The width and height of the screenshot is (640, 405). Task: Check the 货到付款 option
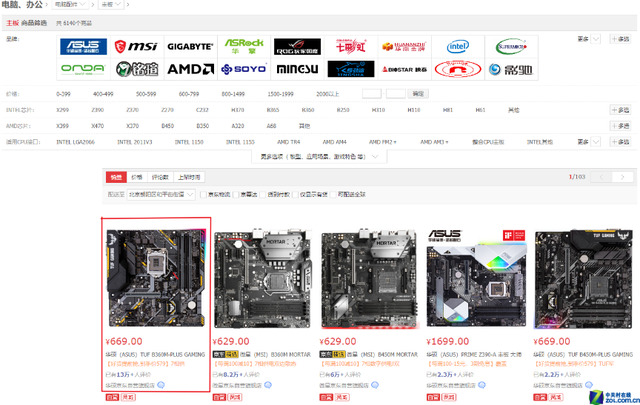click(262, 194)
